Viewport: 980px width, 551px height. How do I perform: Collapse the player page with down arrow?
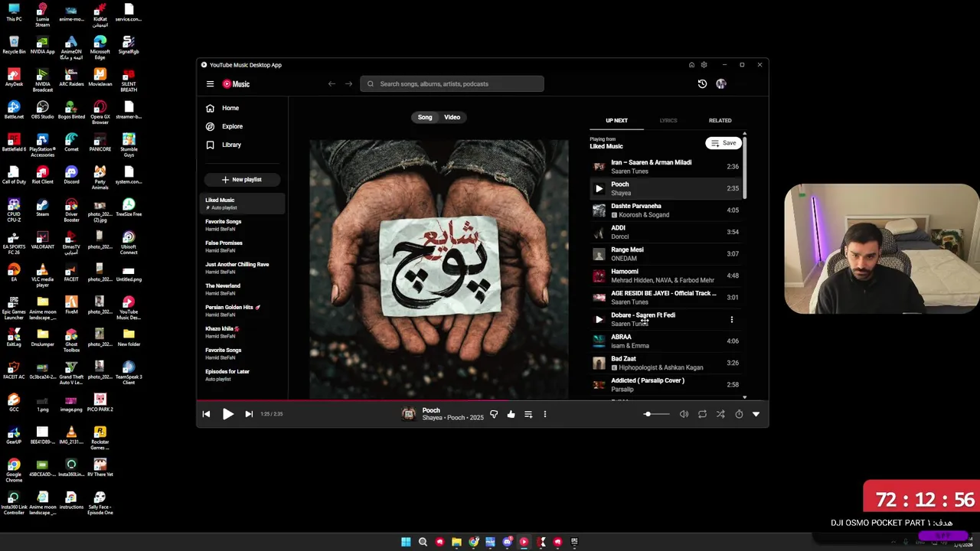[x=756, y=414]
